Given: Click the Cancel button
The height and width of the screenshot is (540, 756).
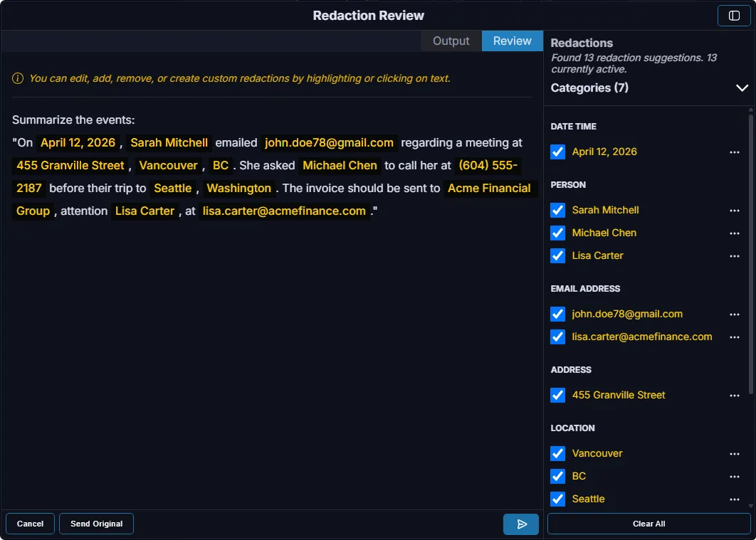Looking at the screenshot, I should tap(30, 524).
